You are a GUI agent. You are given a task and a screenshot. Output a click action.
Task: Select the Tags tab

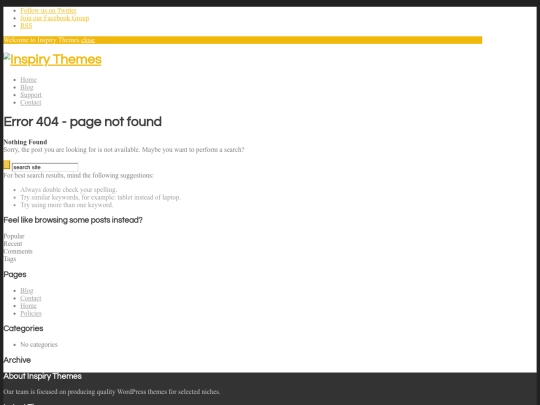pos(10,259)
